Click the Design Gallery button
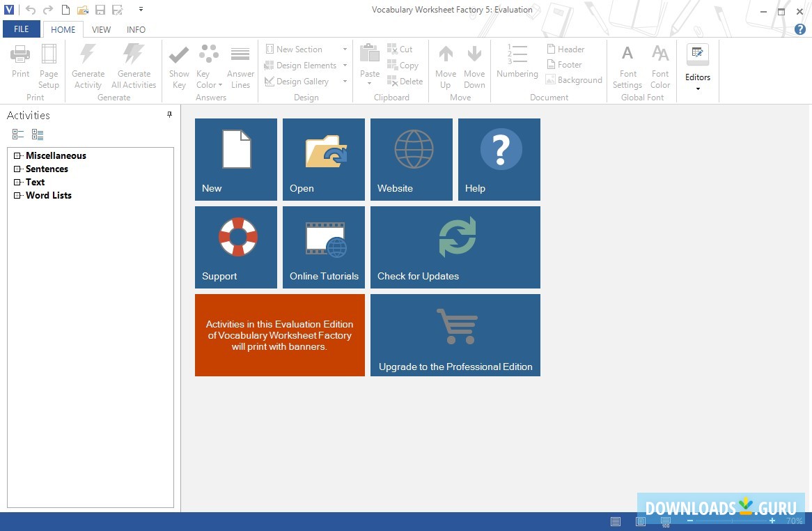 297,82
